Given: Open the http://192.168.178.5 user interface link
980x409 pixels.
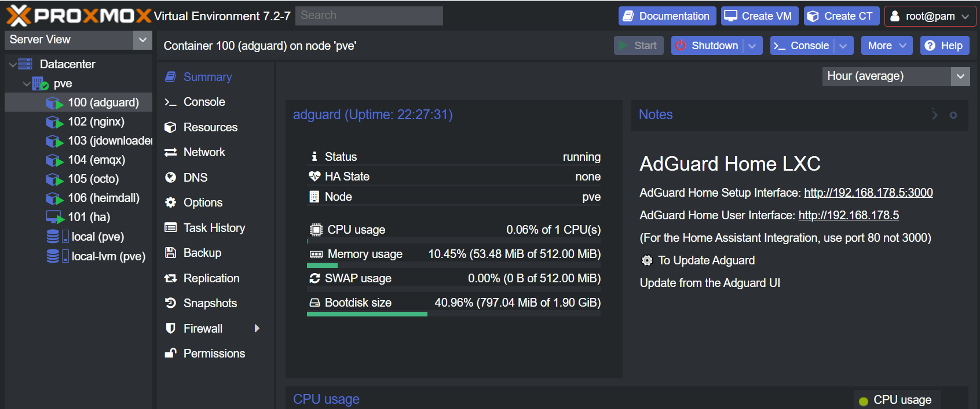Looking at the screenshot, I should point(849,215).
